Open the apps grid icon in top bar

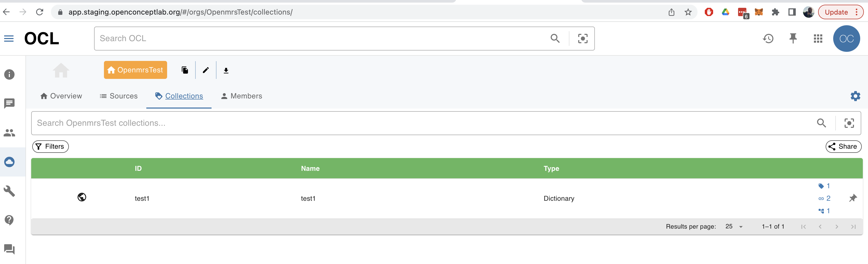click(x=818, y=38)
